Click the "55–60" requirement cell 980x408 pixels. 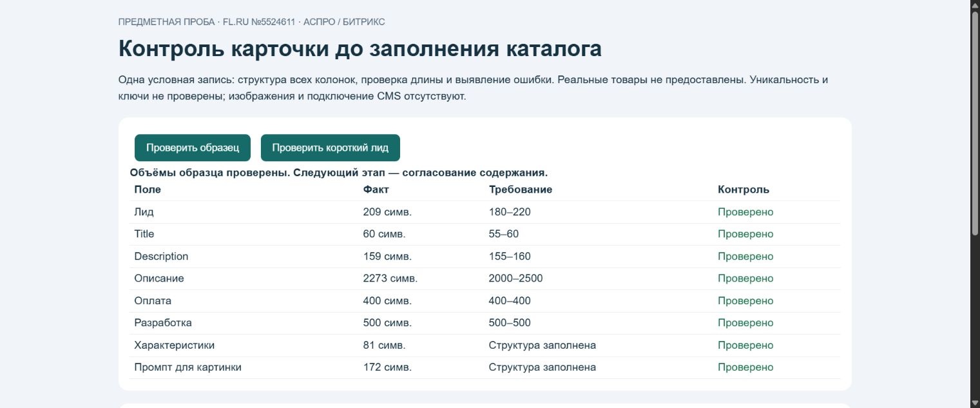504,234
